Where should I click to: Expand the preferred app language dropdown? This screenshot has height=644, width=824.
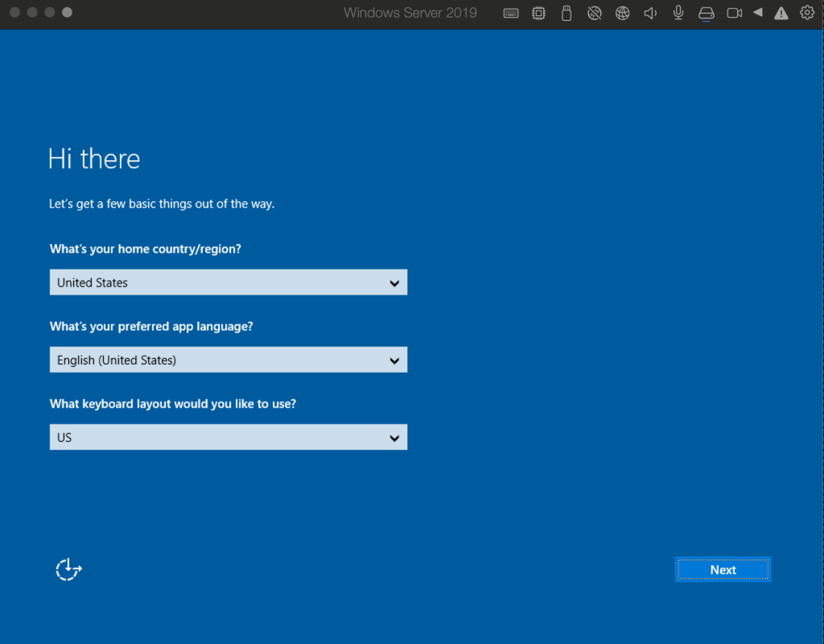[x=228, y=360]
